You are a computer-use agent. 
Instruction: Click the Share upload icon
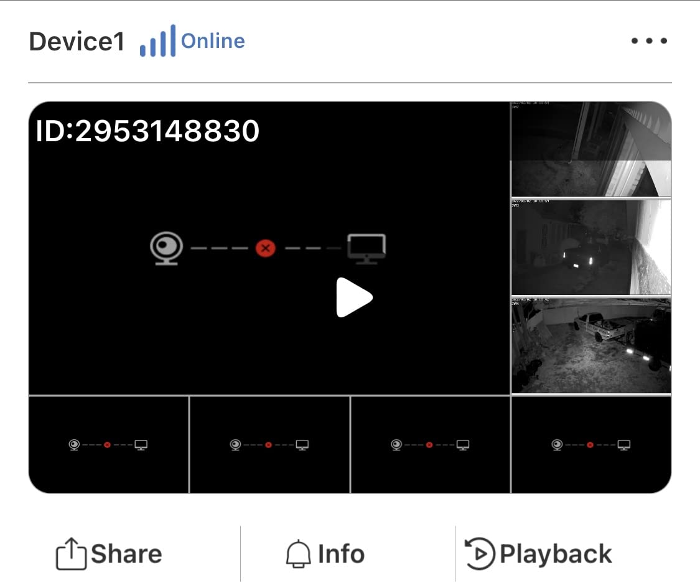coord(71,554)
